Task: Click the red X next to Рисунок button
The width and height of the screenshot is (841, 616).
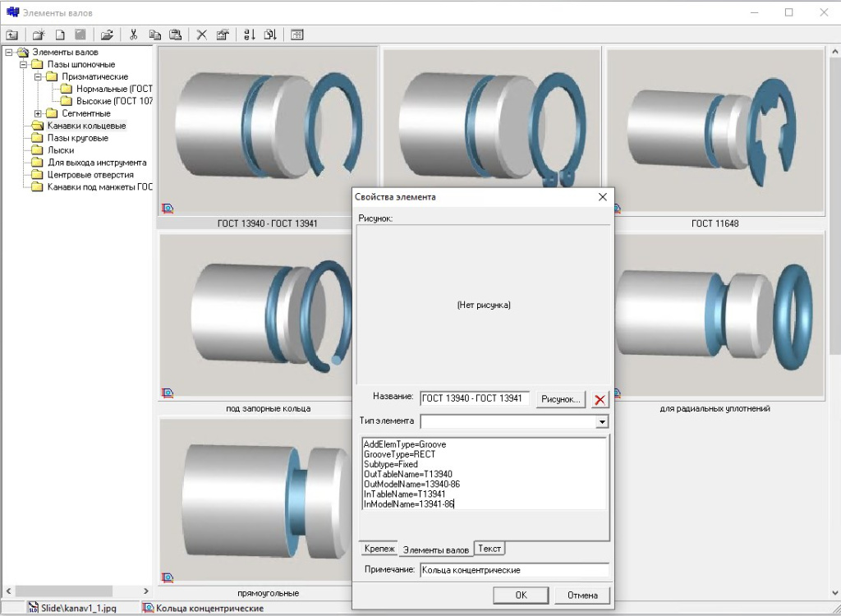Action: pyautogui.click(x=600, y=399)
